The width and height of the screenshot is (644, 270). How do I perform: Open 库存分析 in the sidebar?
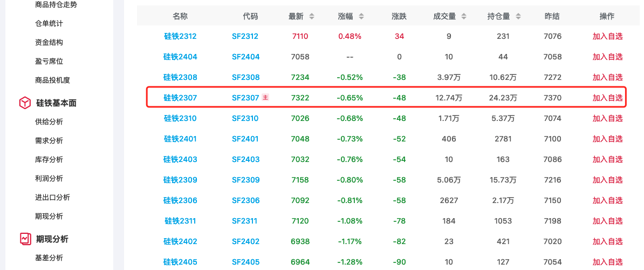pos(49,159)
